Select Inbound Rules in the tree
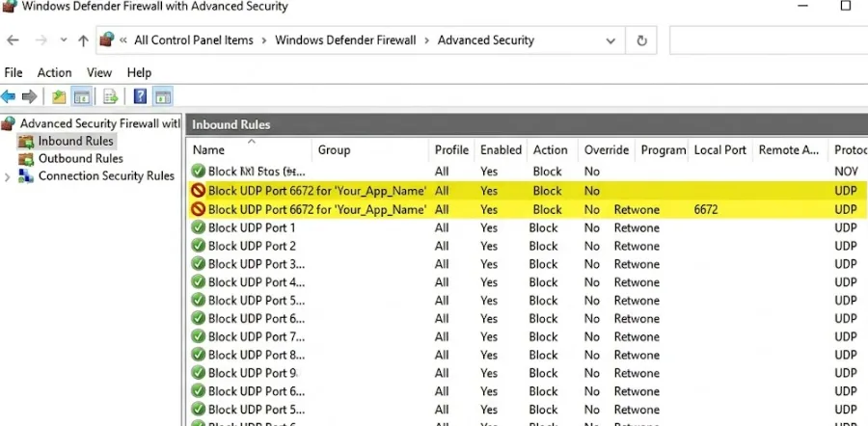This screenshot has height=426, width=868. tap(75, 141)
